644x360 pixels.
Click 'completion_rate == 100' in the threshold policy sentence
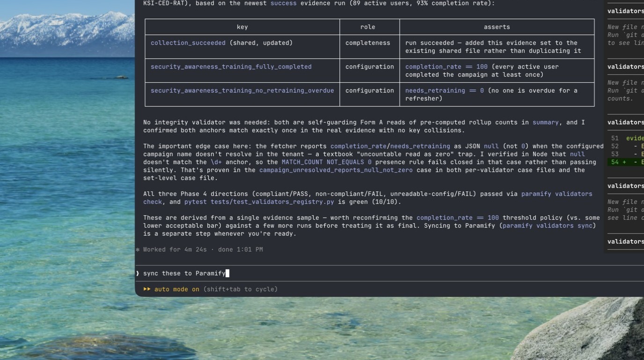(458, 218)
